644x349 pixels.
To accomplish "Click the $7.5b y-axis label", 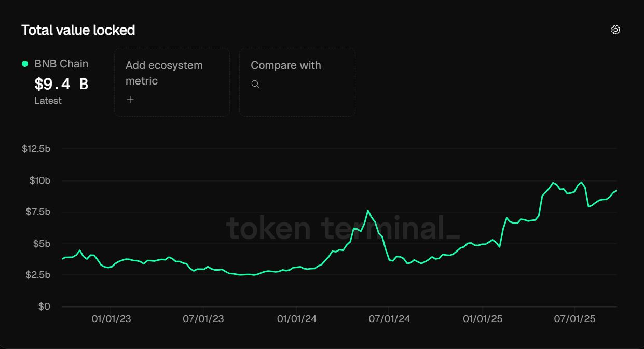I will 37,212.
